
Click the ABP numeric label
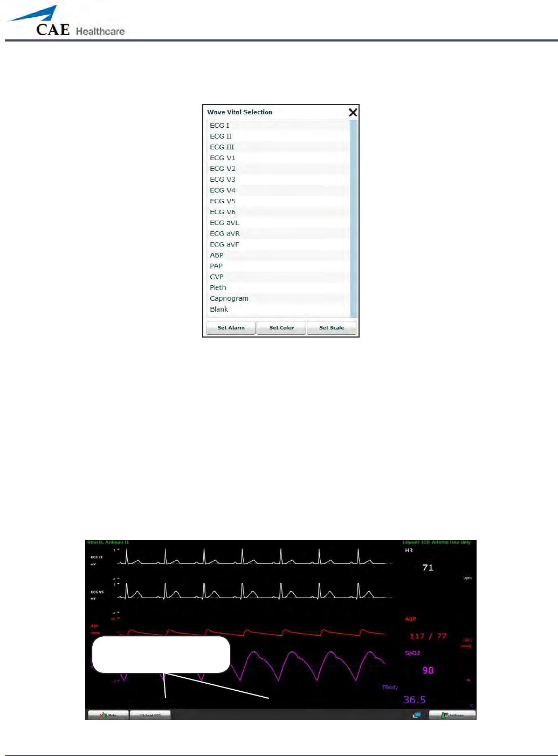[411, 619]
